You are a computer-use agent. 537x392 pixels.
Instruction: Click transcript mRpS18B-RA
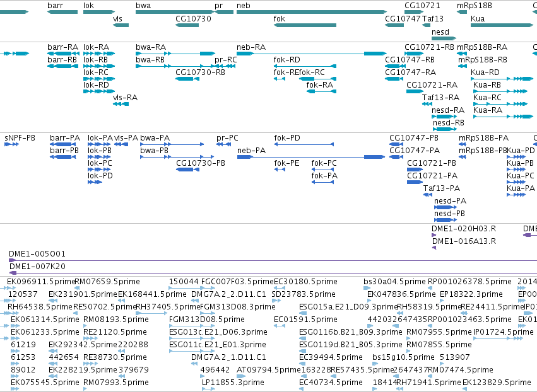(482, 47)
